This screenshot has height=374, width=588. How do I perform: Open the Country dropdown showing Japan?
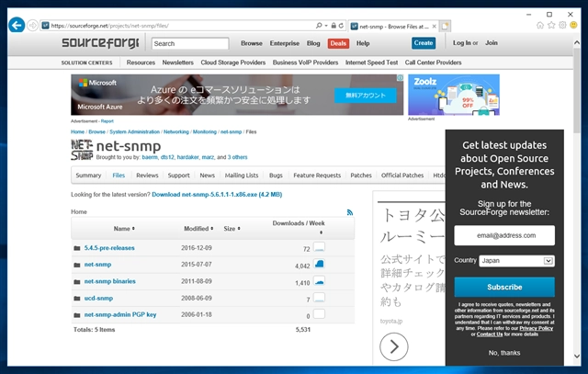click(x=516, y=261)
